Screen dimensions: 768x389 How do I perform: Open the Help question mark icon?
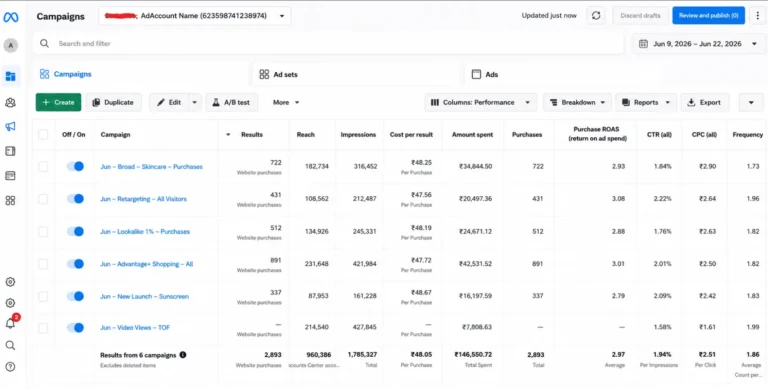(10, 366)
